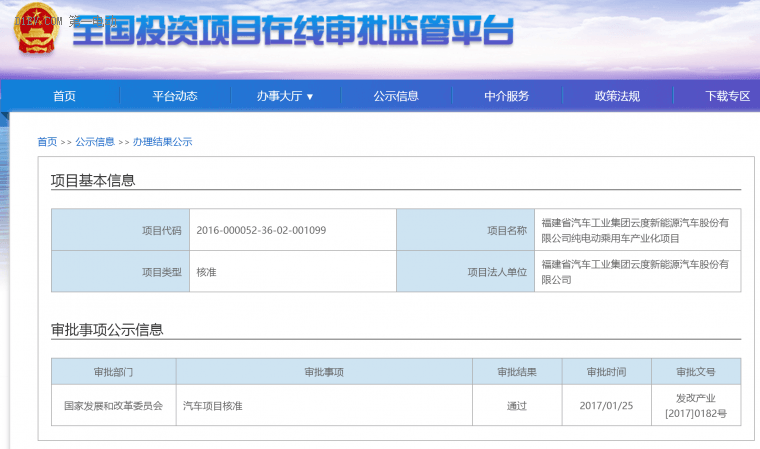Screen dimensions: 760x449
Task: Click the 项目基本信息 section heading
Action: tap(93, 180)
